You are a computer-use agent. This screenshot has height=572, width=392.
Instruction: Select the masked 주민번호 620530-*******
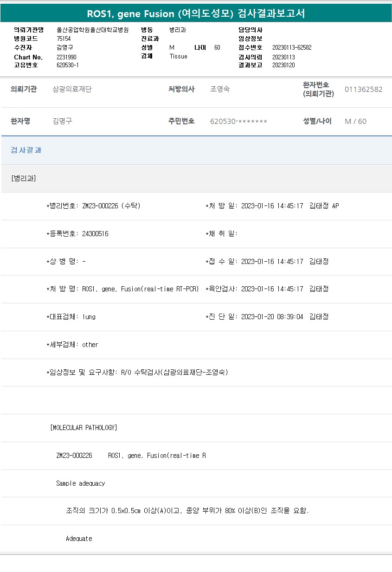tap(238, 122)
